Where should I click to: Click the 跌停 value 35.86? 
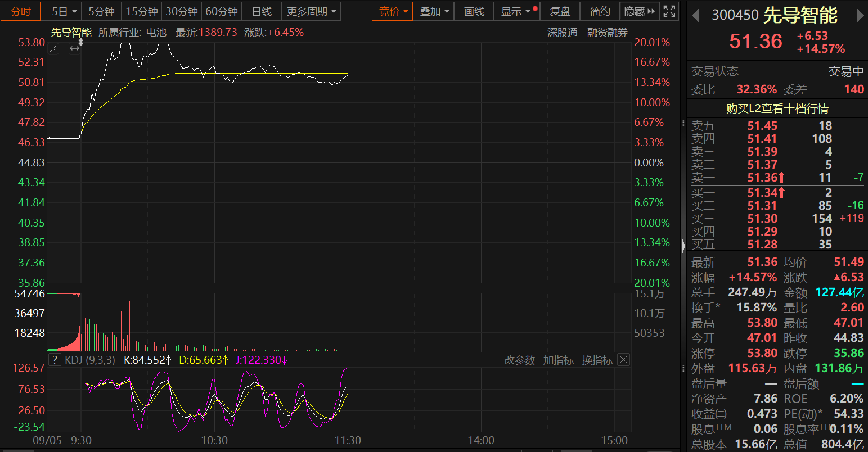click(849, 353)
